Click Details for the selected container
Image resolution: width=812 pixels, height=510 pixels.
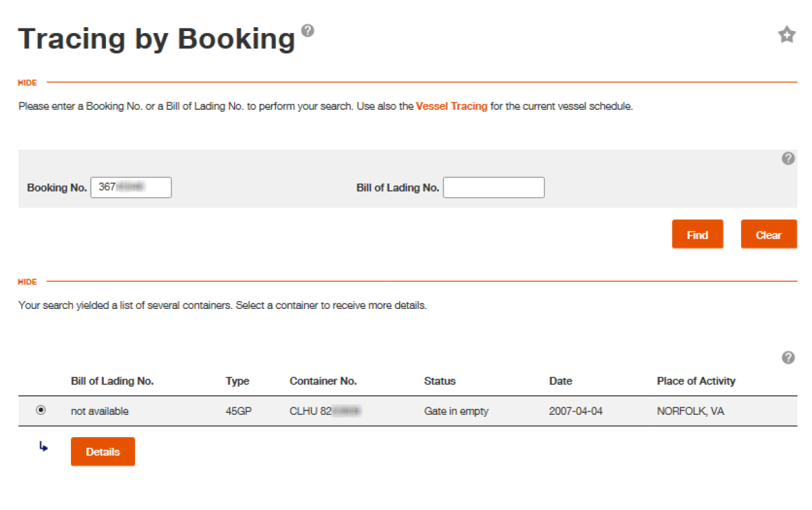tap(103, 451)
